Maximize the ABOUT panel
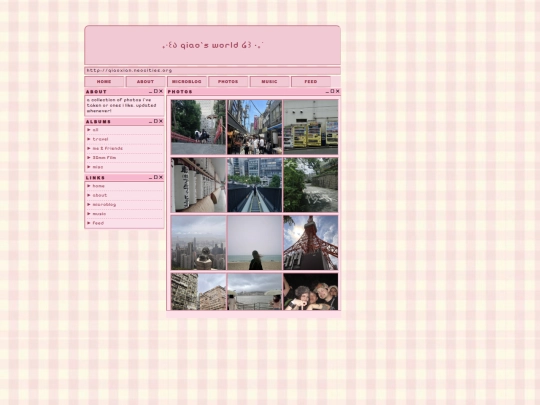The image size is (540, 405). [156, 91]
